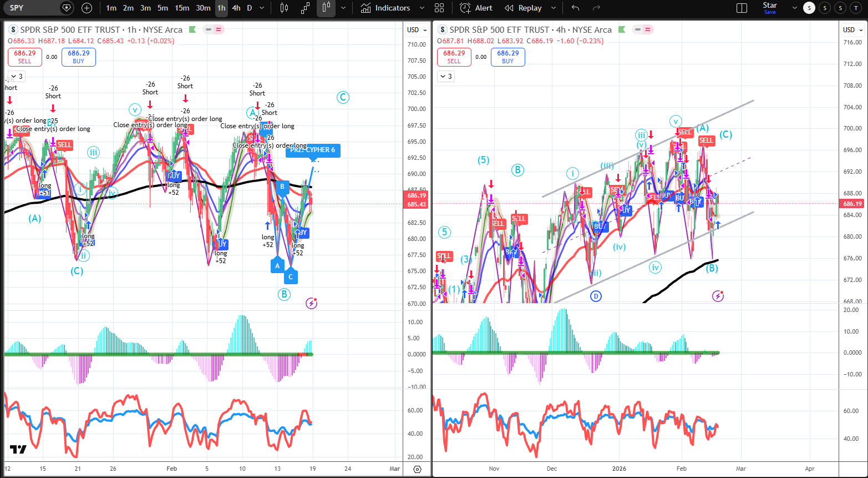868x478 pixels.
Task: Start bar Replay mode
Action: [523, 8]
